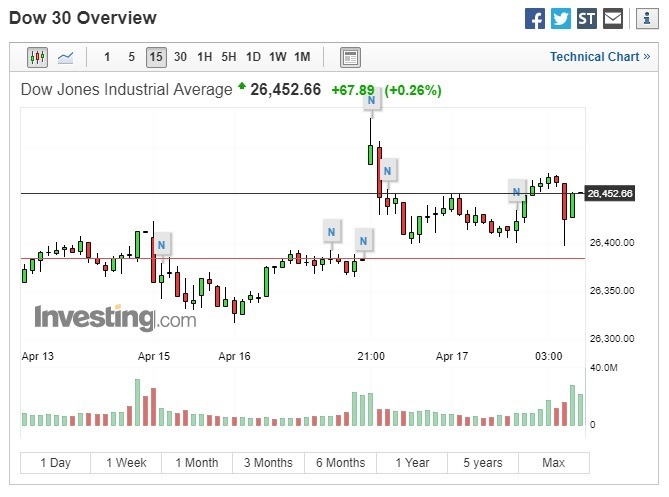Click the 26,452.66 price label on axis
The height and width of the screenshot is (497, 669).
(610, 194)
